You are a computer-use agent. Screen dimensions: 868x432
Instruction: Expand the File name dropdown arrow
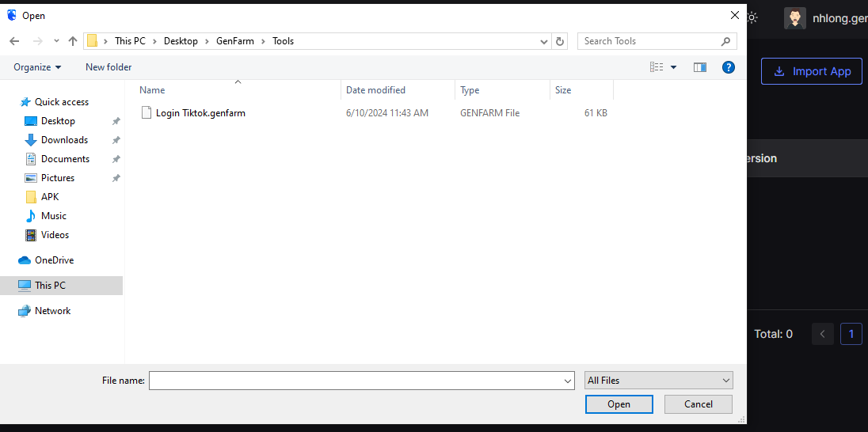click(568, 381)
